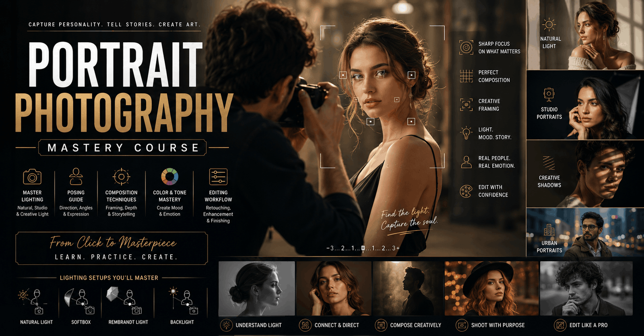Click the Real People person icon
644x336 pixels.
(x=466, y=162)
